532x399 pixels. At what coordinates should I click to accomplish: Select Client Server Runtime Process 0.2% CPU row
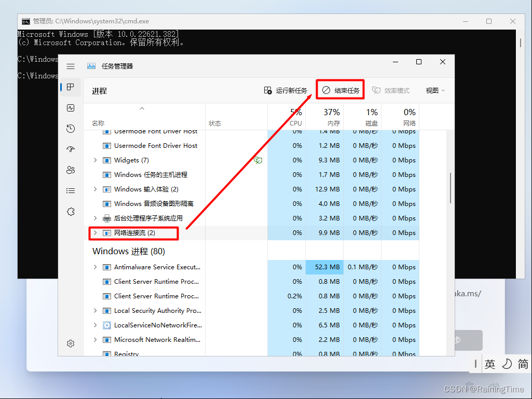(251, 296)
